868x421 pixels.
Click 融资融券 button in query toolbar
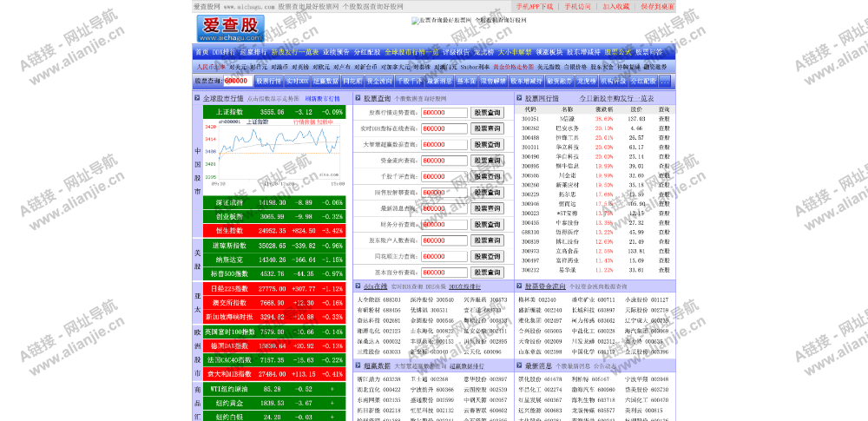pyautogui.click(x=559, y=81)
